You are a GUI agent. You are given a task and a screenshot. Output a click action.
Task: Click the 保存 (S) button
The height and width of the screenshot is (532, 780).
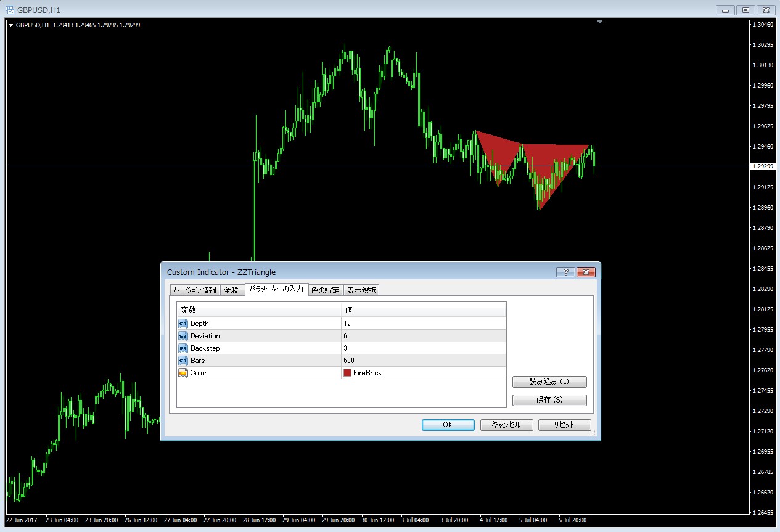[x=549, y=400]
